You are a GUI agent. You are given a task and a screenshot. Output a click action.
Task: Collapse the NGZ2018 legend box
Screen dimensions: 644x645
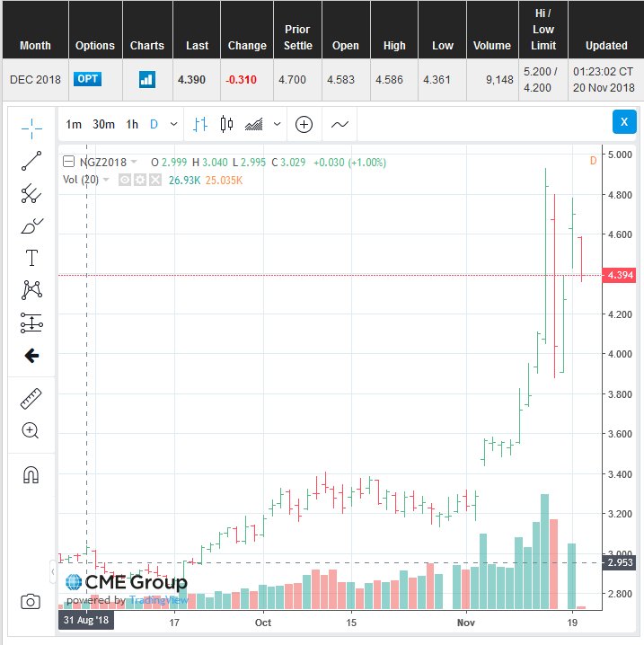click(68, 162)
